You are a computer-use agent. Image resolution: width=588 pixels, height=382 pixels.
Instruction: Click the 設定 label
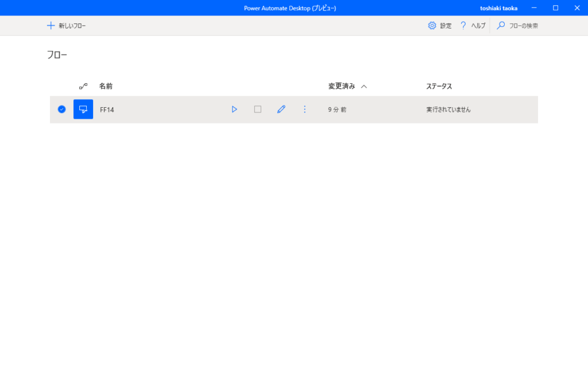point(446,26)
